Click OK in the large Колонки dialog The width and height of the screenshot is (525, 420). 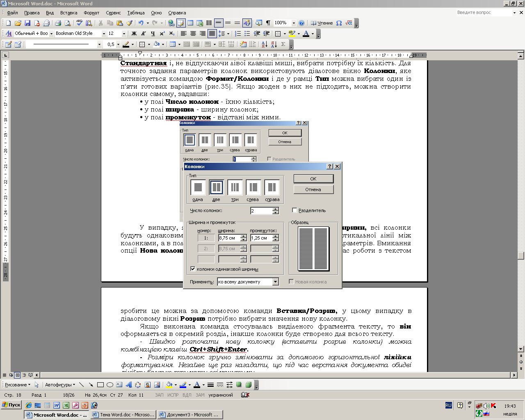(313, 179)
